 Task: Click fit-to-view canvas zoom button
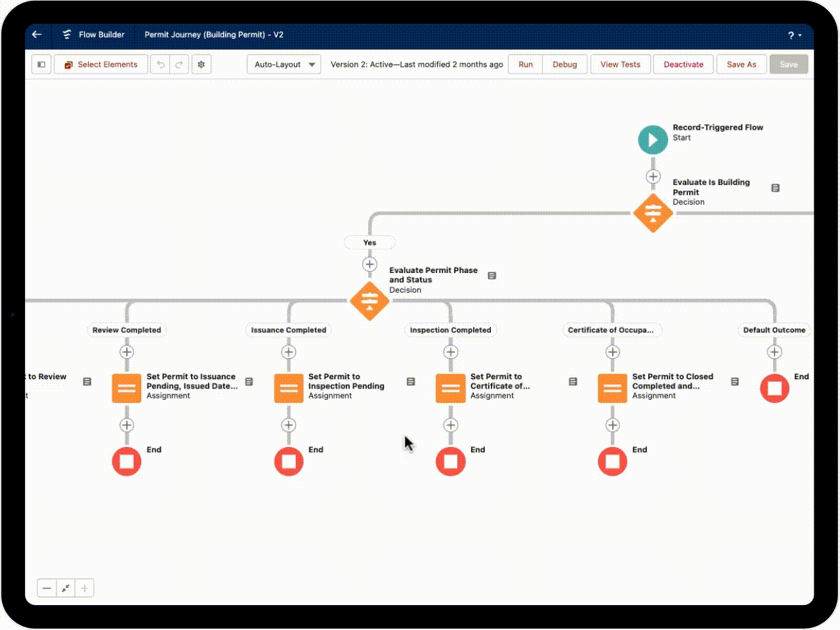[x=66, y=588]
